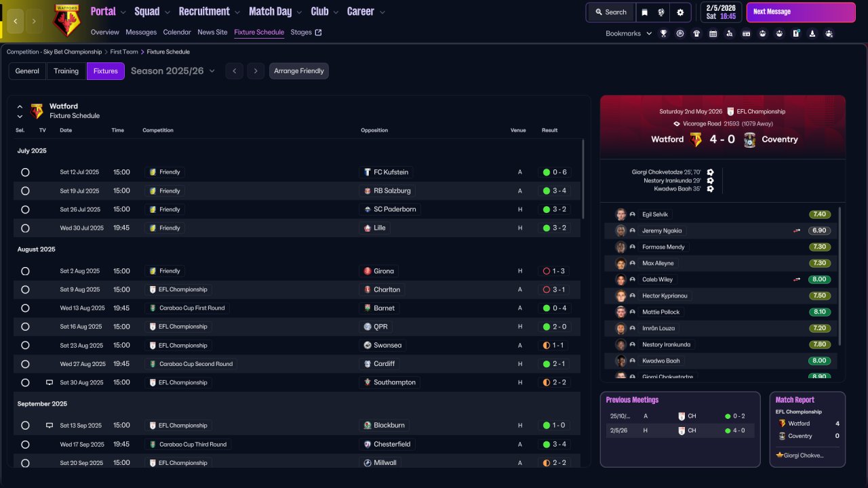This screenshot has width=868, height=488.
Task: Click the Watford crest in the match header
Action: 696,140
